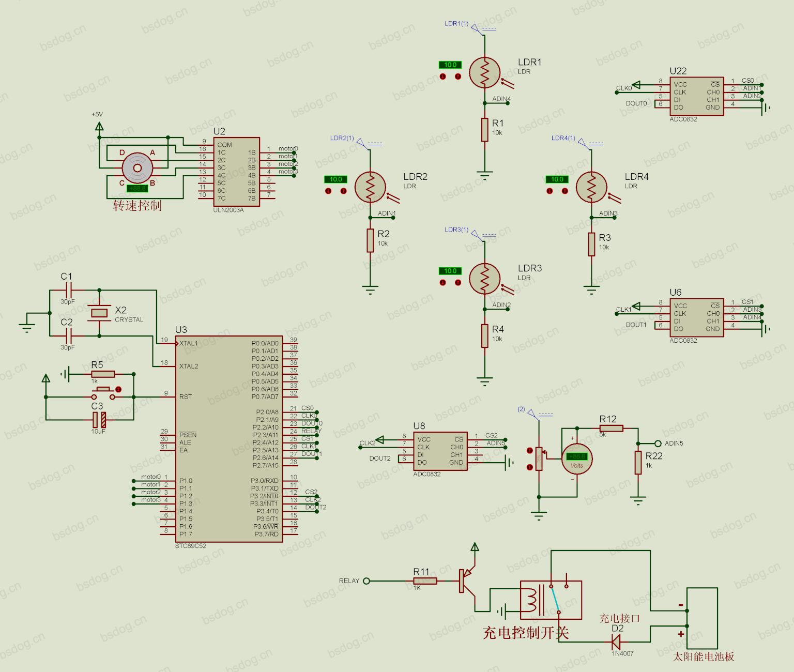Screen dimensions: 794x672
Task: Select the X2 crystal component
Action: click(99, 313)
